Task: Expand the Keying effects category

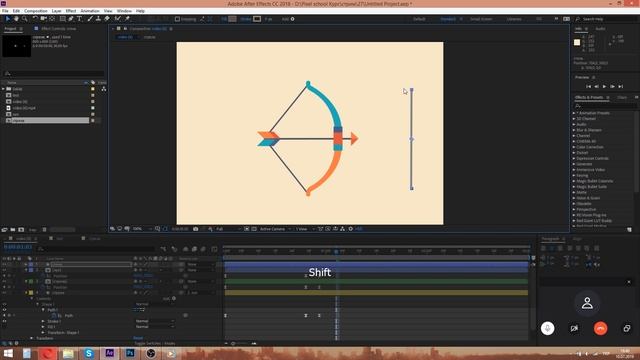Action: pos(573,176)
